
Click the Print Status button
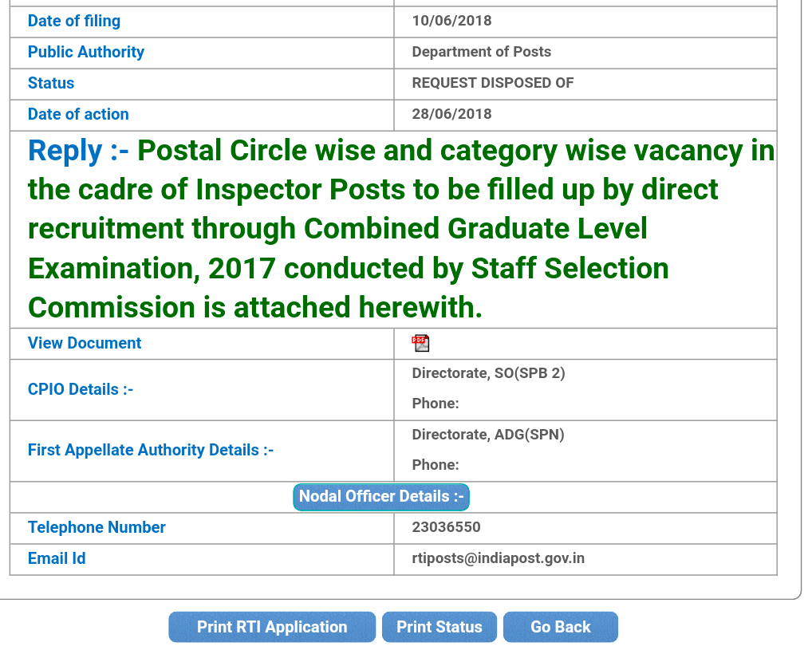(x=440, y=627)
